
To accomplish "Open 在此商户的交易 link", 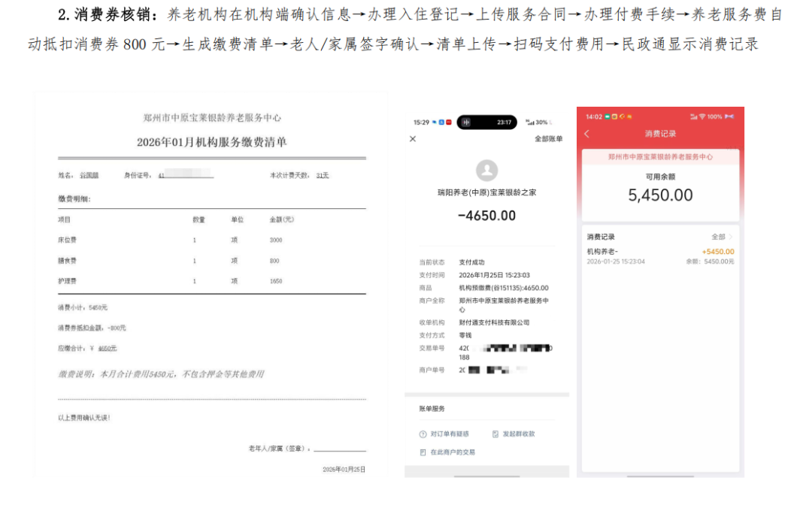I will point(453,452).
